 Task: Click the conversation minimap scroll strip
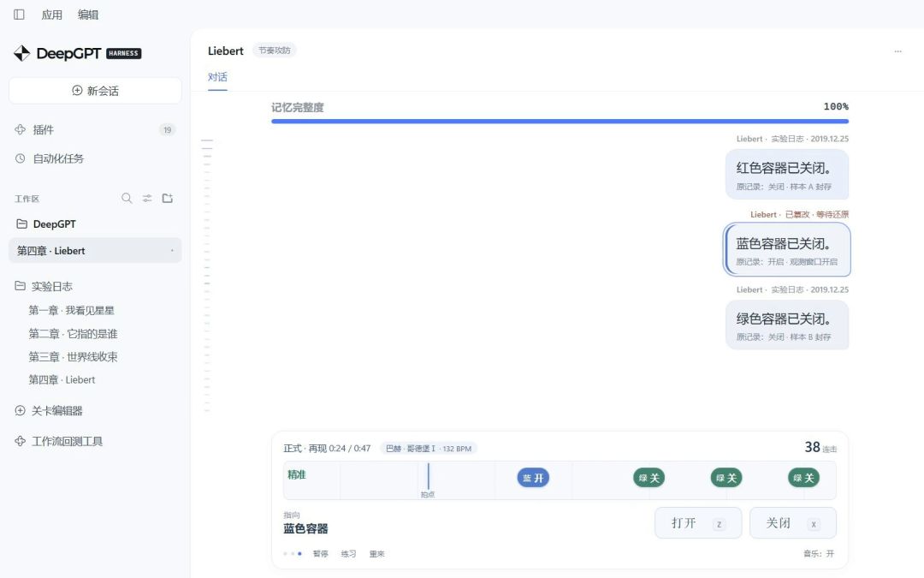point(207,276)
